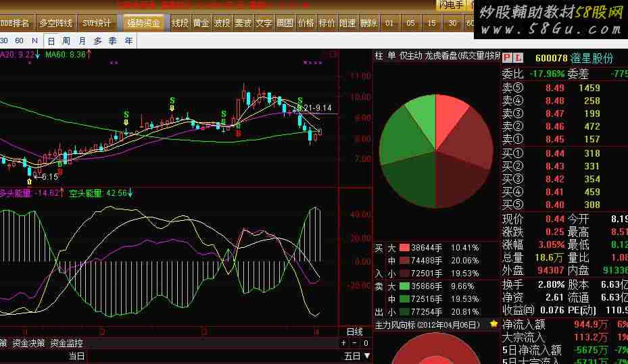Click the yellow star favorite icon

[493, 324]
